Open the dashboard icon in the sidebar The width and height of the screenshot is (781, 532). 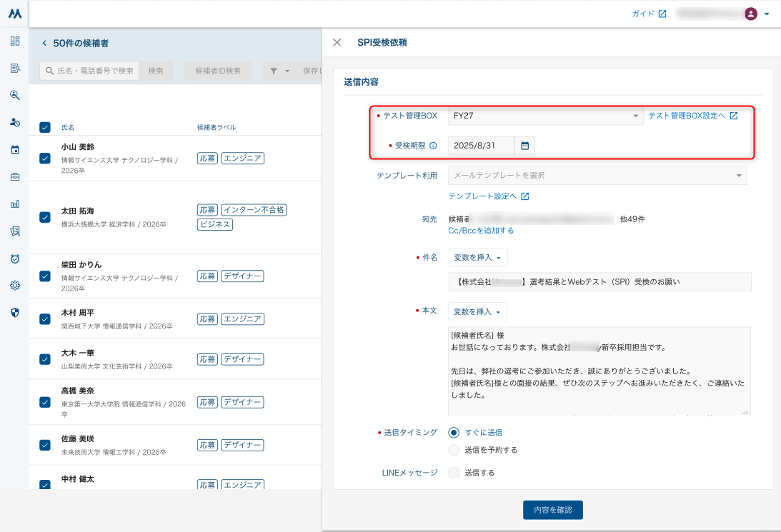coord(15,41)
